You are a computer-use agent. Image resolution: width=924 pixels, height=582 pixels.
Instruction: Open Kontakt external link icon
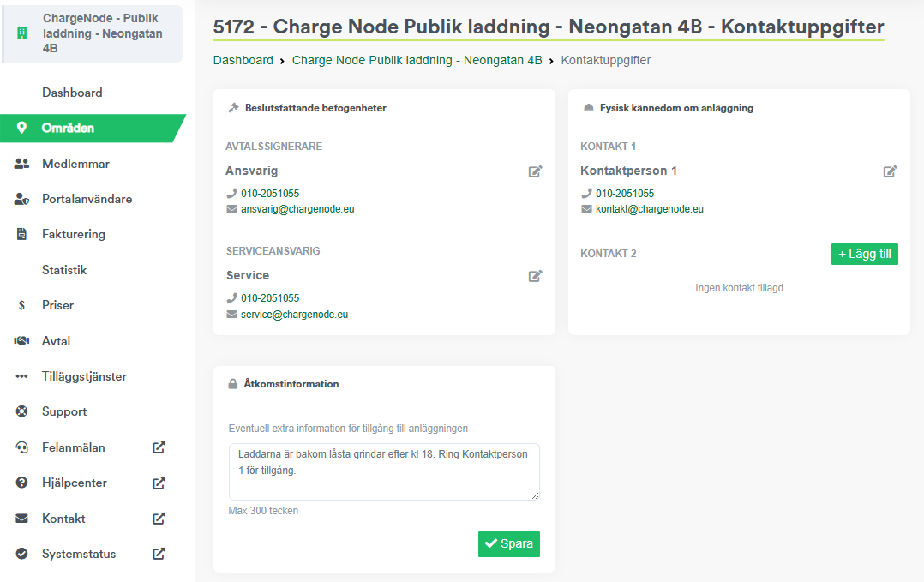(159, 519)
